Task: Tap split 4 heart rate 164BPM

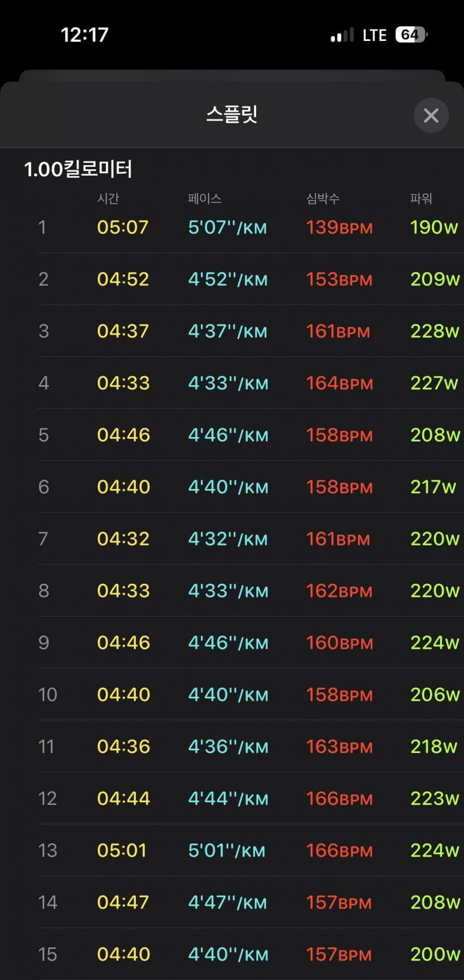Action: [x=339, y=383]
